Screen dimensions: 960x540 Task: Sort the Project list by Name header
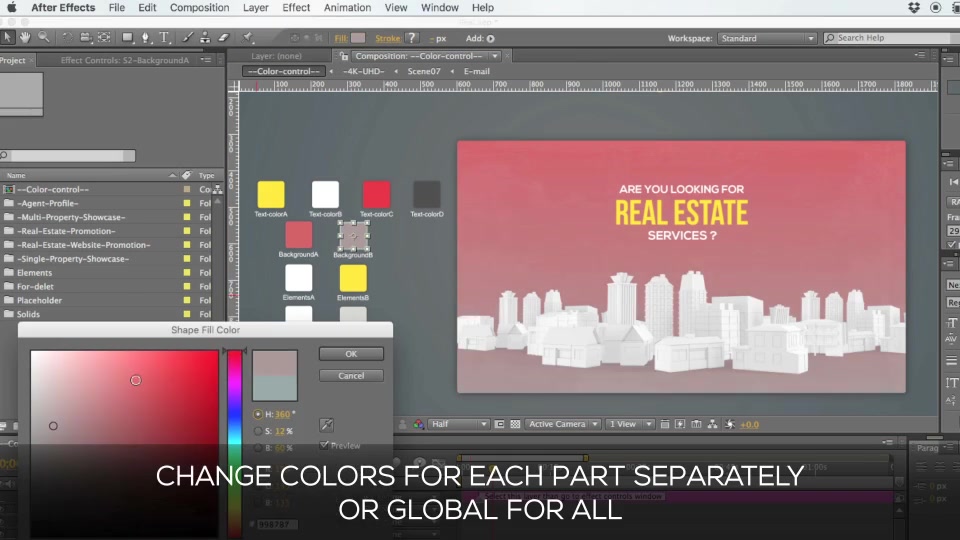tap(16, 175)
